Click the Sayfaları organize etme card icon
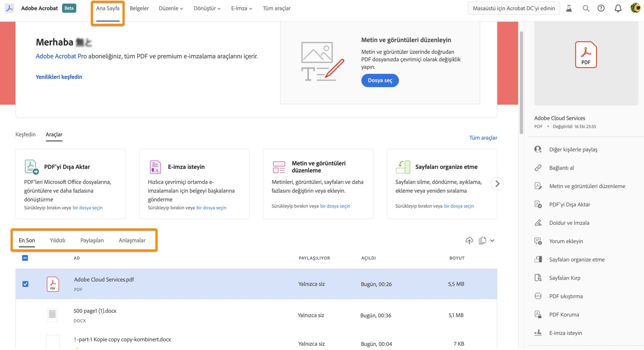Screen dimensions: 644x350 point(403,167)
